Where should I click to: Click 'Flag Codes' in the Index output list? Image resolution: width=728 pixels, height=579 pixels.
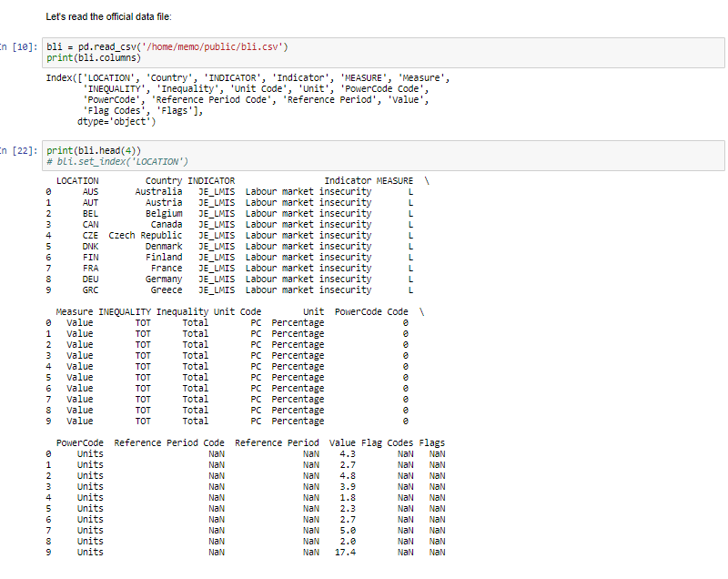pyautogui.click(x=114, y=110)
